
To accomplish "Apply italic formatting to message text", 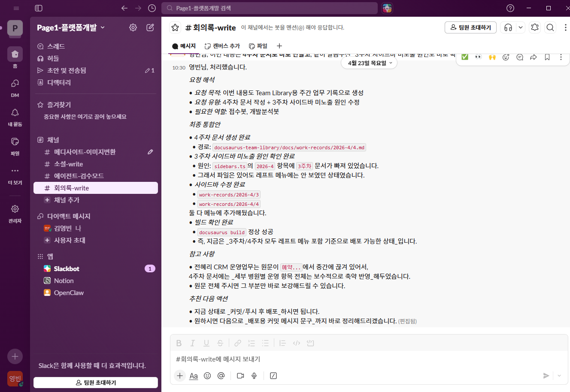I will pyautogui.click(x=192, y=343).
